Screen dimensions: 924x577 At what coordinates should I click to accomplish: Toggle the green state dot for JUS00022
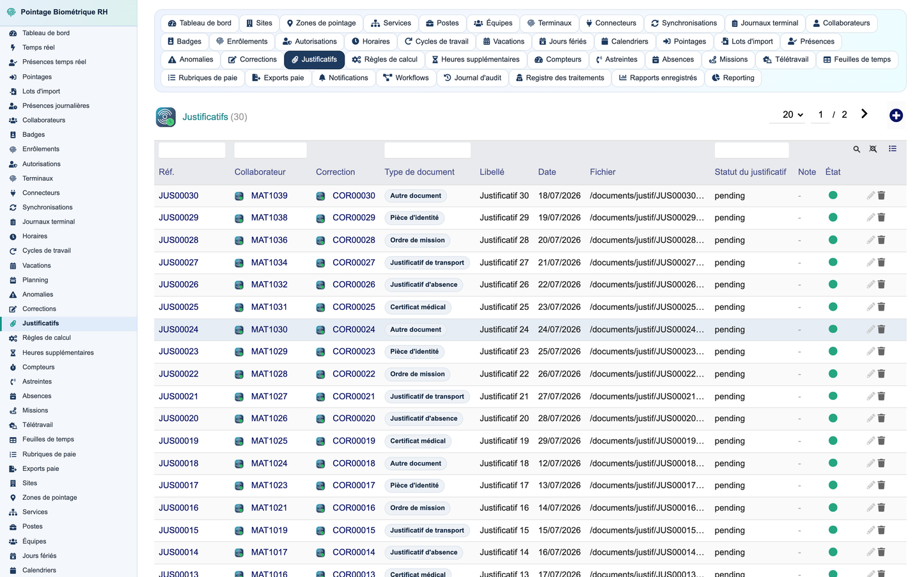click(x=833, y=374)
